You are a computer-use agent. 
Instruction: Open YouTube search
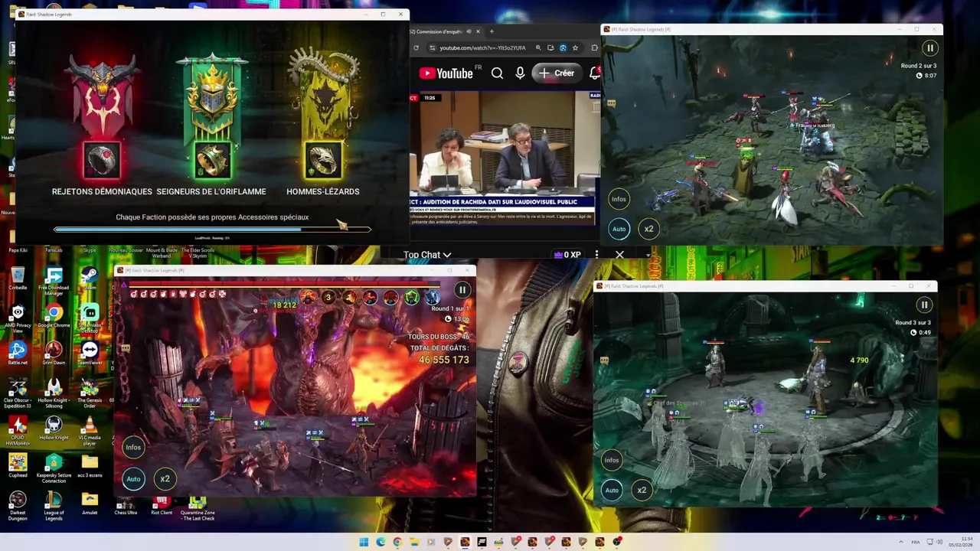(x=497, y=73)
